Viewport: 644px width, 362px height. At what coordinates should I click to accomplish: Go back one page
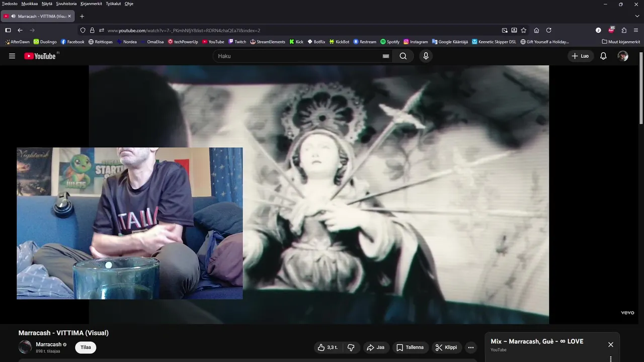(20, 30)
